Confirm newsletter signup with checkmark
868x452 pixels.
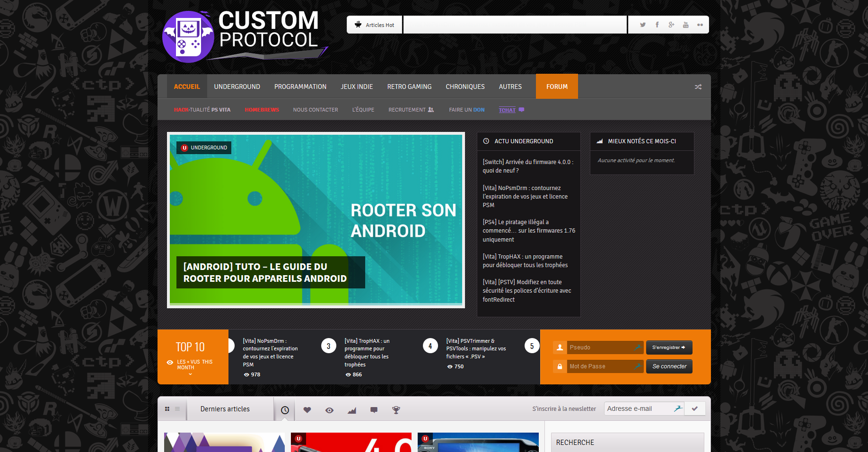click(x=694, y=409)
